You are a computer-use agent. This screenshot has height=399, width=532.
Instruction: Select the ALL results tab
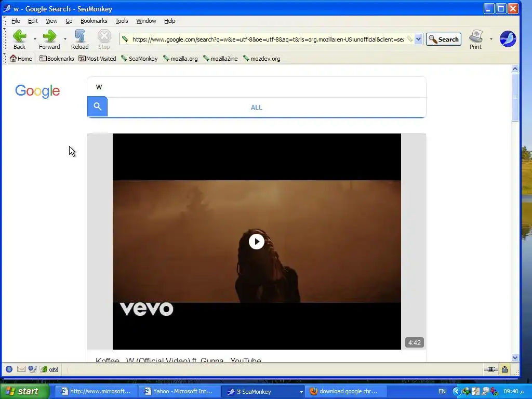(257, 108)
